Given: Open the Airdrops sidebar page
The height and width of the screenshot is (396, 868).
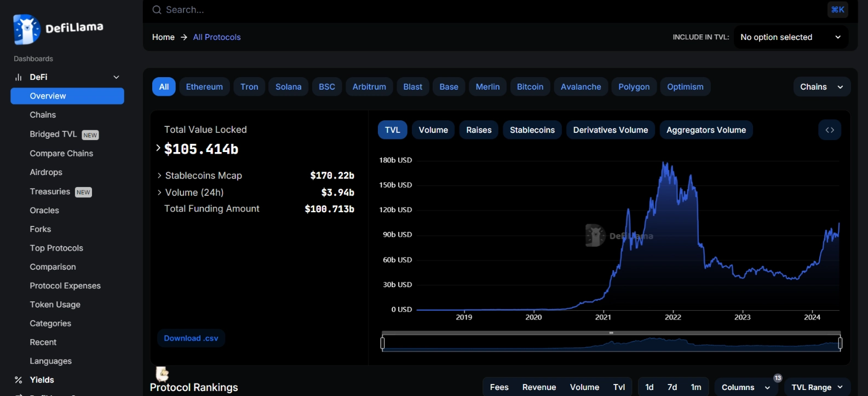Looking at the screenshot, I should (46, 172).
